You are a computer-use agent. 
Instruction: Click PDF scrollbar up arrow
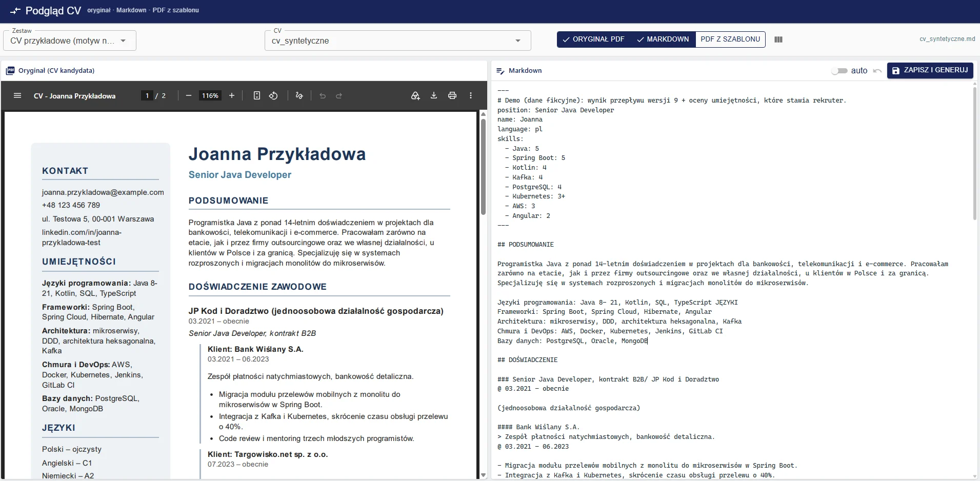483,113
